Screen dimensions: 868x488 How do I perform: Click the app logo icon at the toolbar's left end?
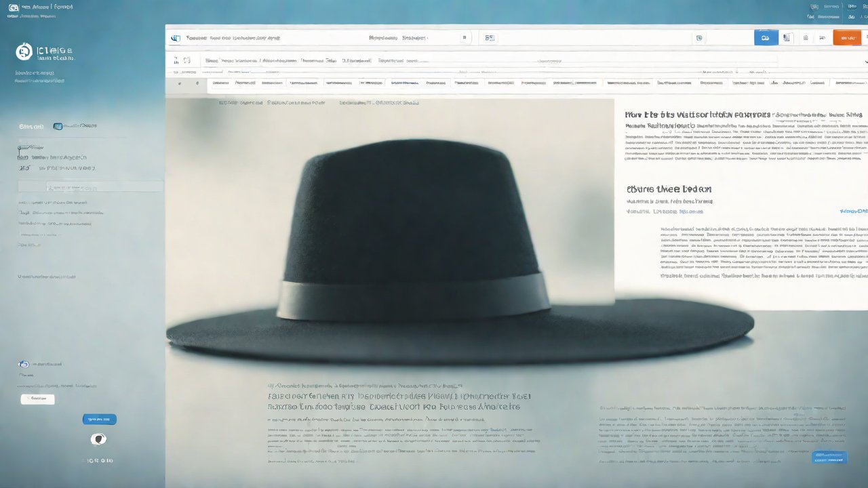click(x=176, y=39)
